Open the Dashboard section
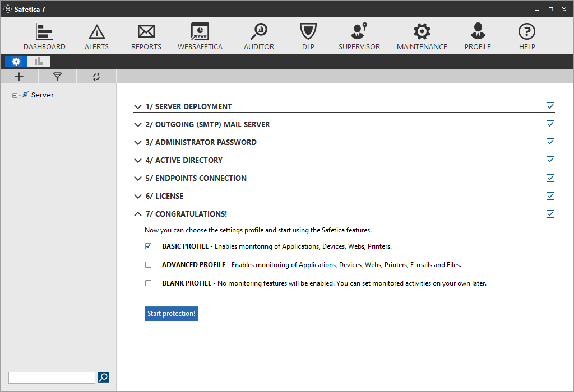This screenshot has height=392, width=574. pos(44,36)
